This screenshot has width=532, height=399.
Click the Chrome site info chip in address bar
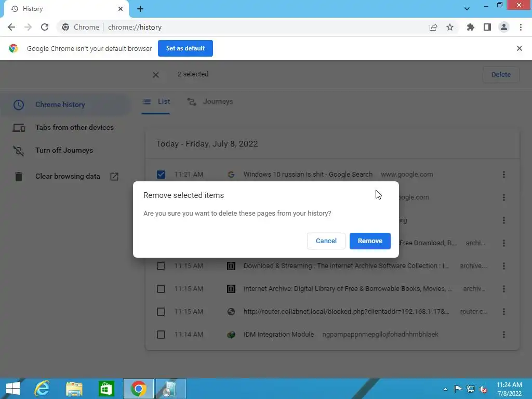(81, 27)
